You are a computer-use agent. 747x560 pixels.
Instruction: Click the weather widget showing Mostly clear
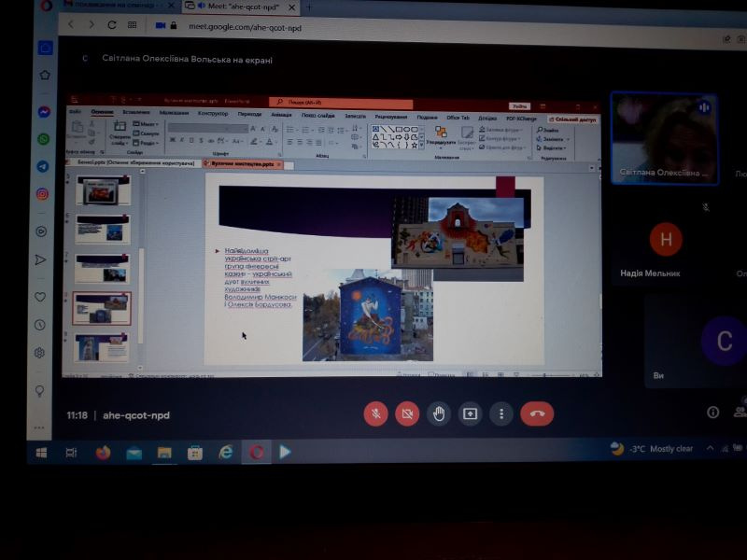[652, 449]
